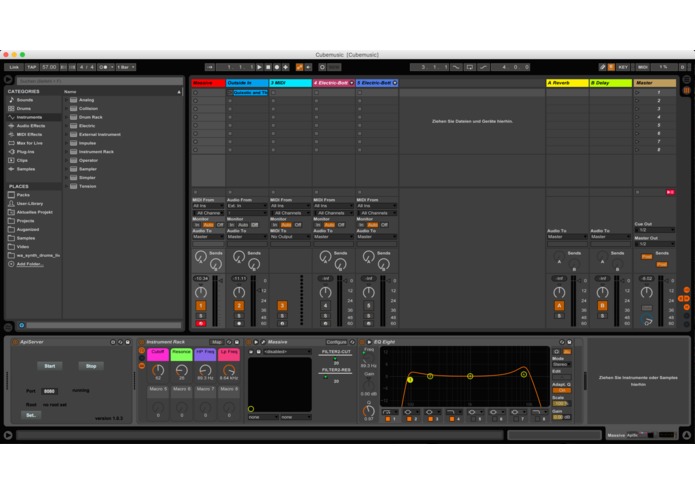The width and height of the screenshot is (695, 494).
Task: Toggle track 2 activator button
Action: coord(239,306)
